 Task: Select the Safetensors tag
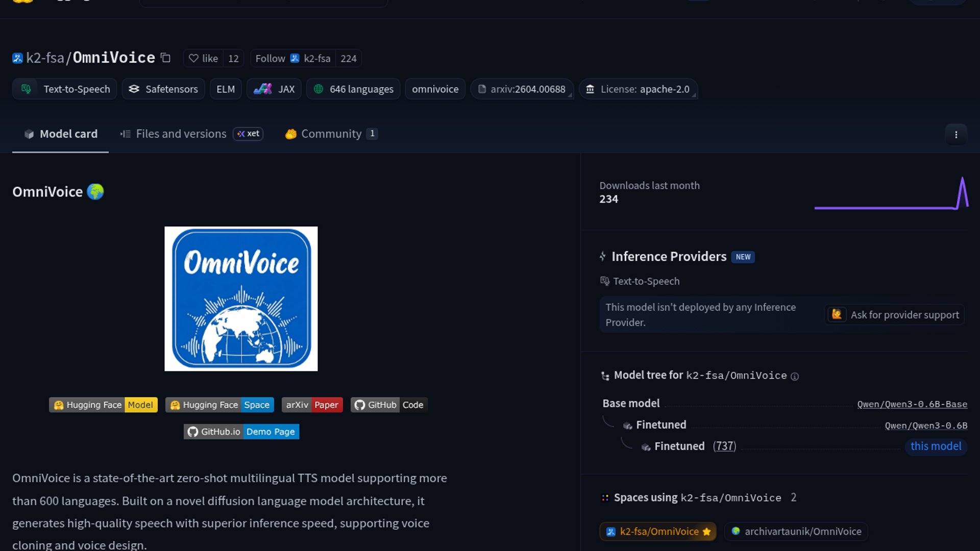(x=163, y=89)
